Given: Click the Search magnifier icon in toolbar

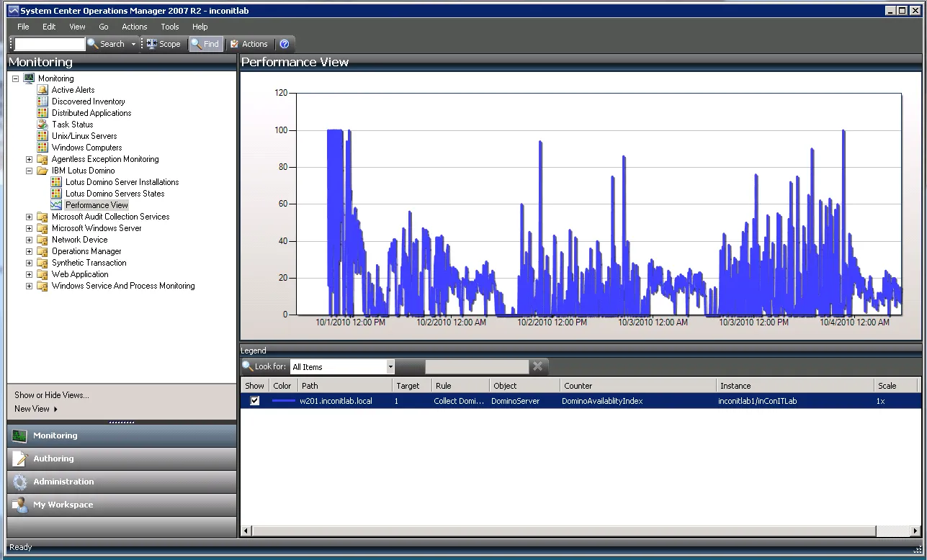Looking at the screenshot, I should point(93,44).
